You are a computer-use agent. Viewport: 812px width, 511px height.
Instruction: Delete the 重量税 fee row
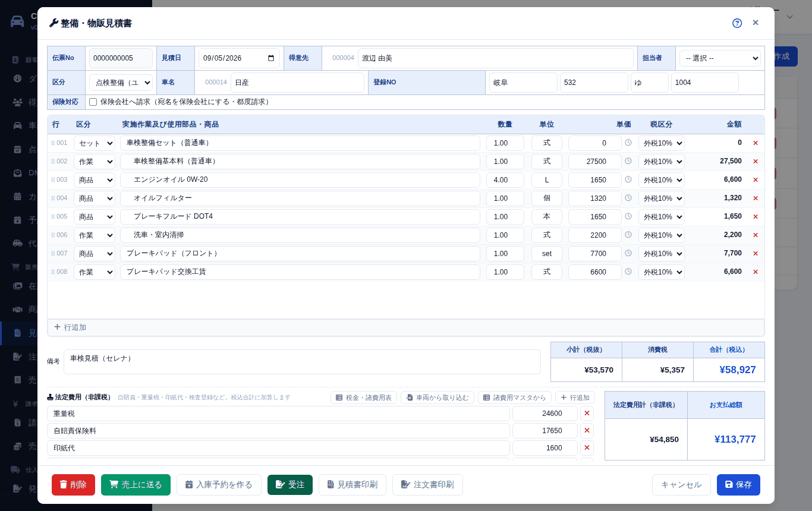pyautogui.click(x=587, y=414)
